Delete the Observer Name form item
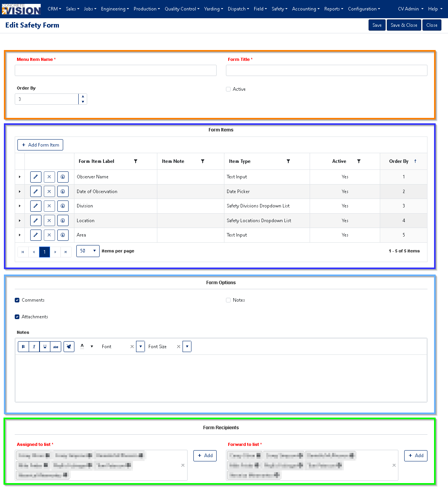This screenshot has height=487, width=448. click(49, 177)
